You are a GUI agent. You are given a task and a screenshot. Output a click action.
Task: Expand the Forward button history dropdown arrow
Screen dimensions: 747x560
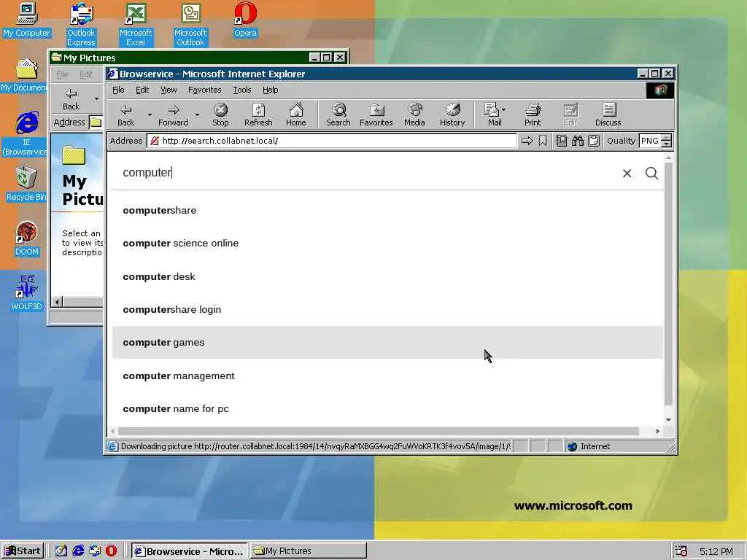click(x=197, y=114)
